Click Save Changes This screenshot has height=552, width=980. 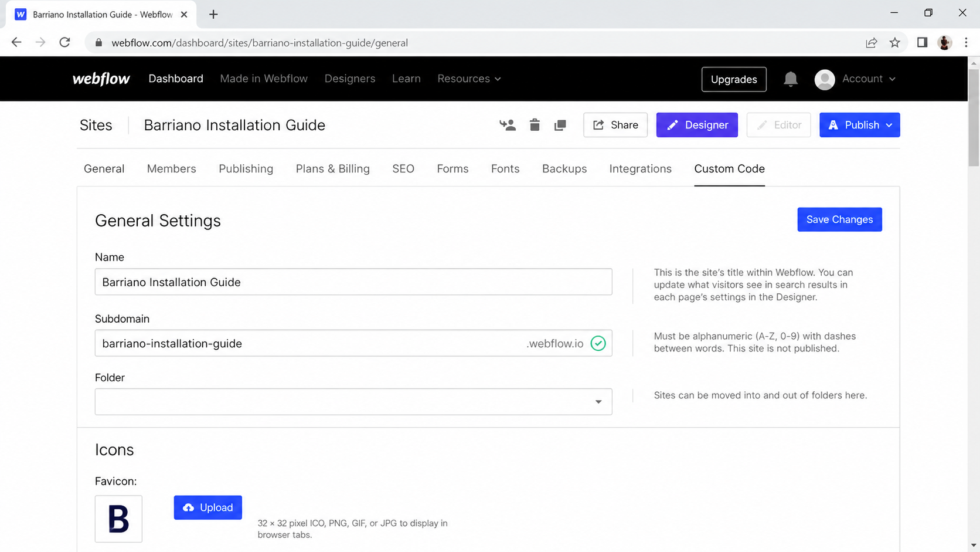tap(840, 219)
